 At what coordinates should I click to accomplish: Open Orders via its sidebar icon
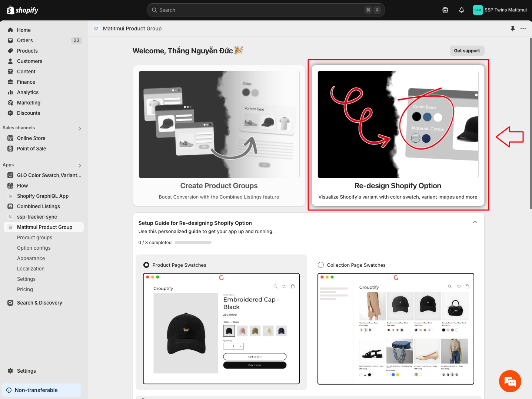[10, 40]
